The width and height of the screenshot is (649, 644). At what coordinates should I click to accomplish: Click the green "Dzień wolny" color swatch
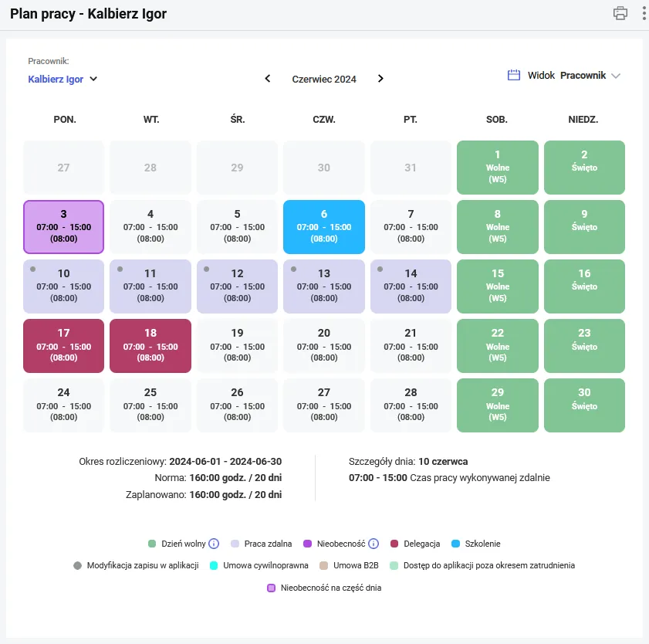(151, 544)
